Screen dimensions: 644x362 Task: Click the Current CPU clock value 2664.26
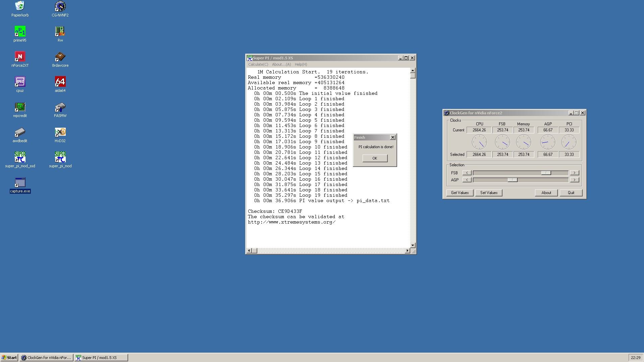click(x=479, y=130)
